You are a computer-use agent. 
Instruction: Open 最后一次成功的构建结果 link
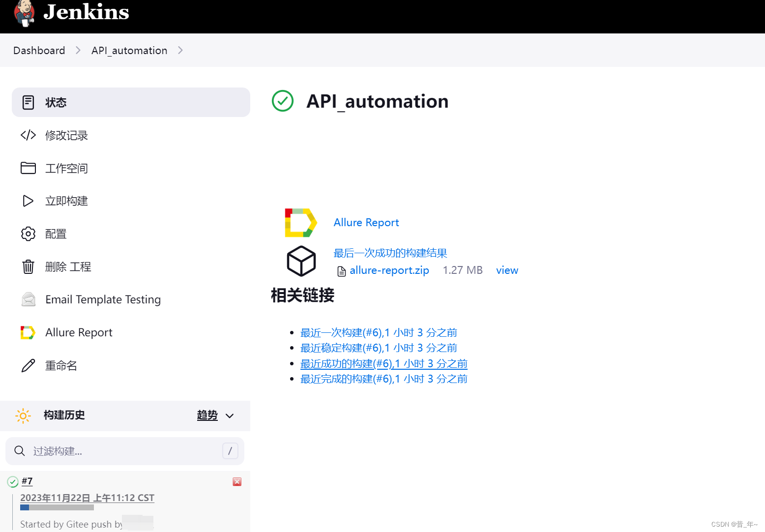coord(390,253)
